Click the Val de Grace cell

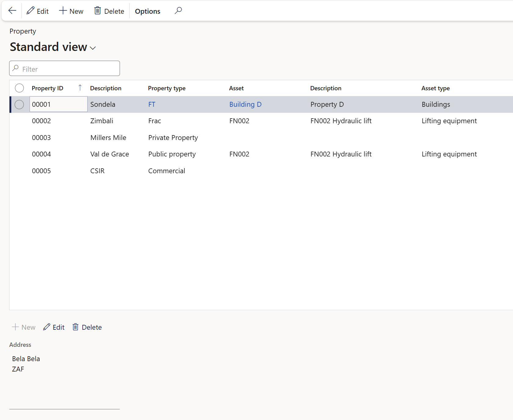pos(110,154)
